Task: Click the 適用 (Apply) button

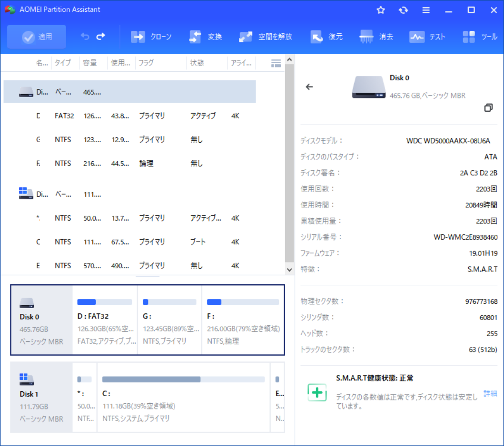Action: [37, 37]
